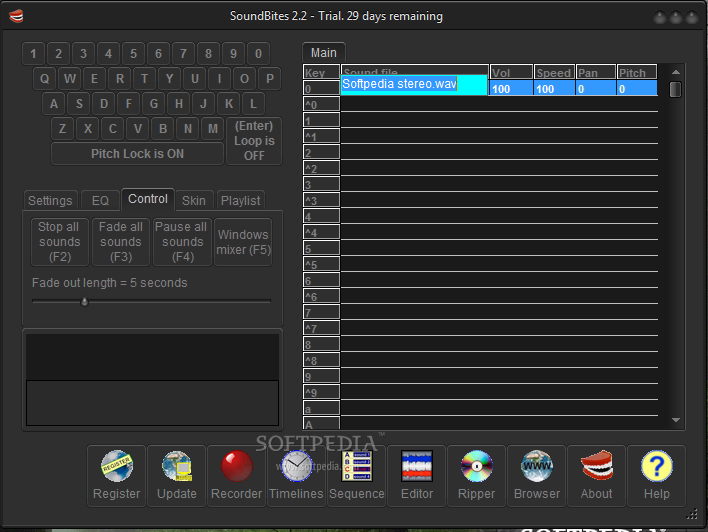Screen dimensions: 708x532
Task: Click keyboard key Q
Action: point(44,79)
